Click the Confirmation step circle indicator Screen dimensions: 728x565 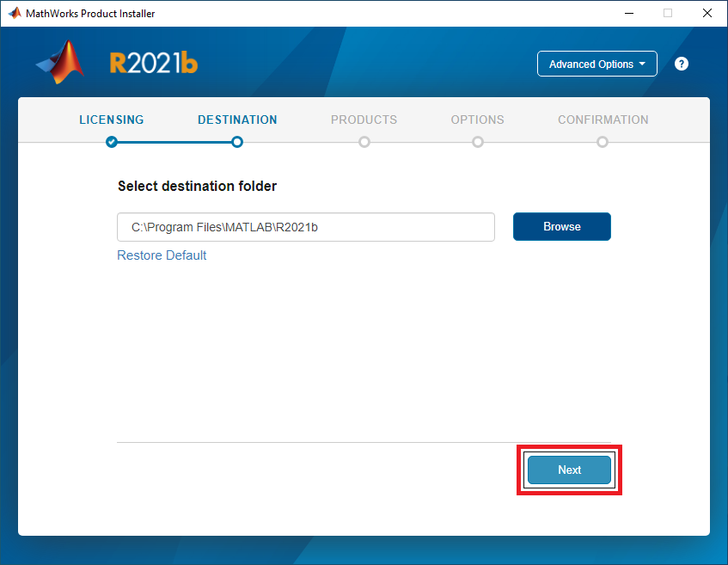[603, 142]
